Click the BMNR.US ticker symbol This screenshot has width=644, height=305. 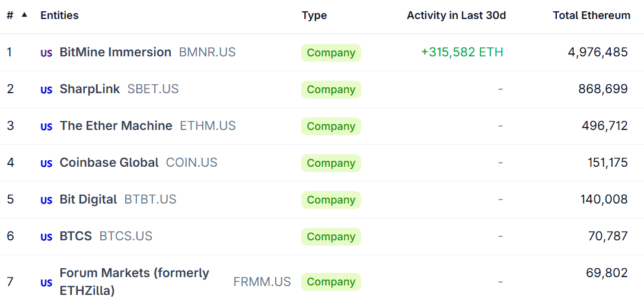tap(207, 52)
